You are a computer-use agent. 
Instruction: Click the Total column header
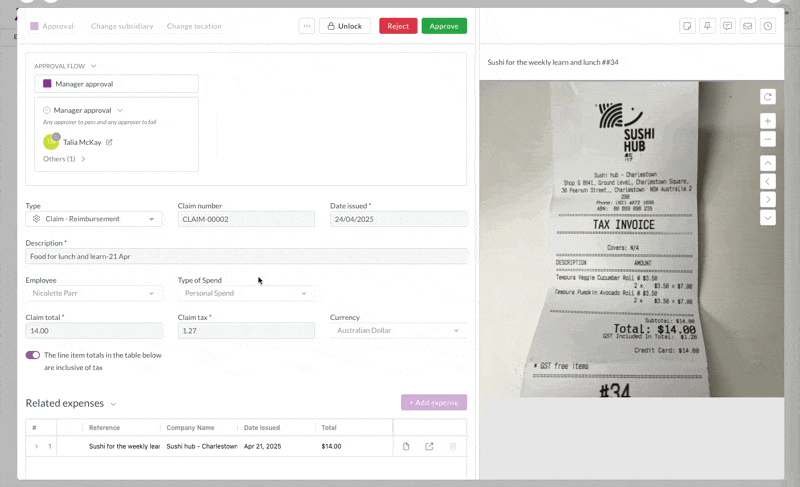coord(329,428)
